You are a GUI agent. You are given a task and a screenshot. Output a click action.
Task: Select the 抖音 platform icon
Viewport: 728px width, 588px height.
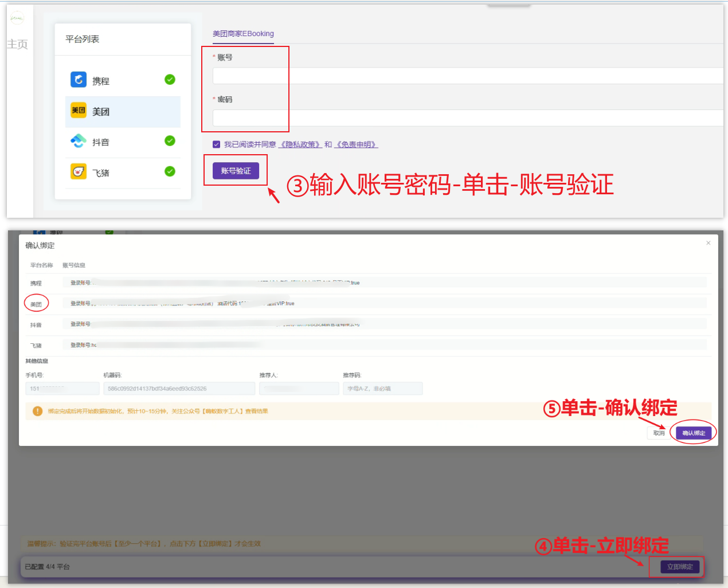[x=78, y=142]
